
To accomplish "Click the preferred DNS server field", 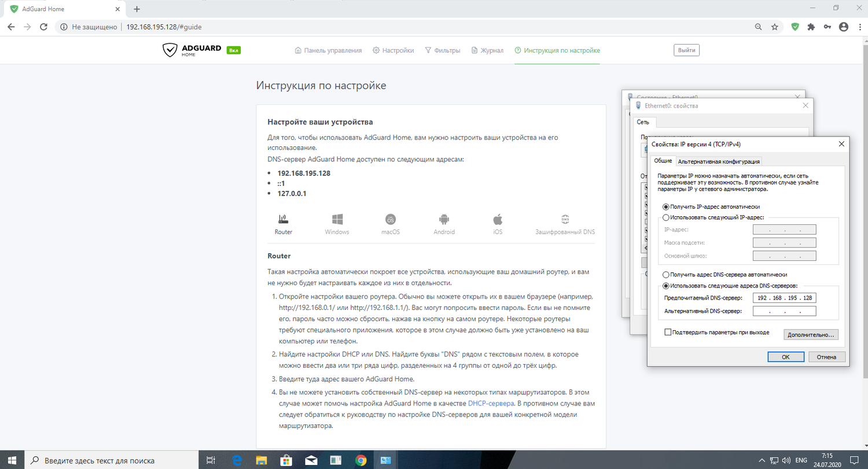I will point(784,298).
